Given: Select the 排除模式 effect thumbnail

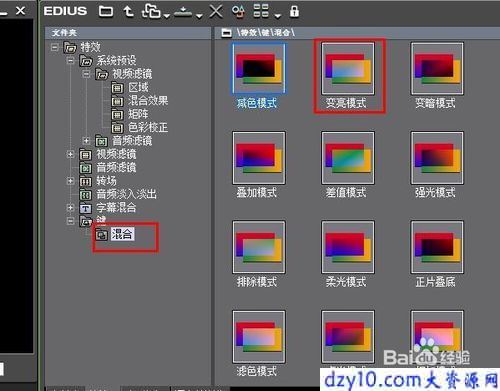Looking at the screenshot, I should pyautogui.click(x=259, y=247).
